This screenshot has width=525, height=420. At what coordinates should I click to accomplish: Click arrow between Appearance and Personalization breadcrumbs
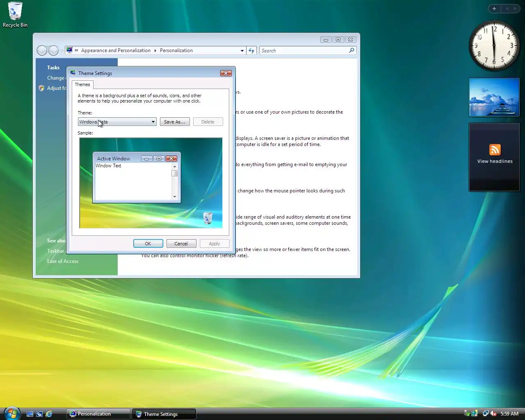click(x=155, y=50)
